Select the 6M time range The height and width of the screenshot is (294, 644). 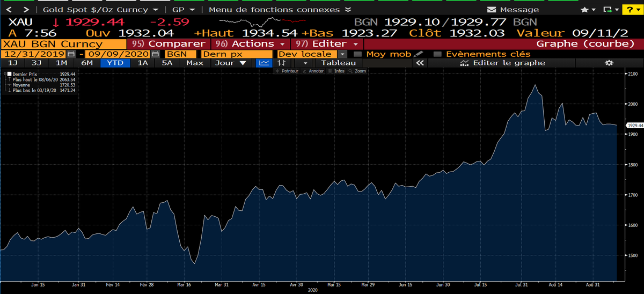[x=87, y=63]
